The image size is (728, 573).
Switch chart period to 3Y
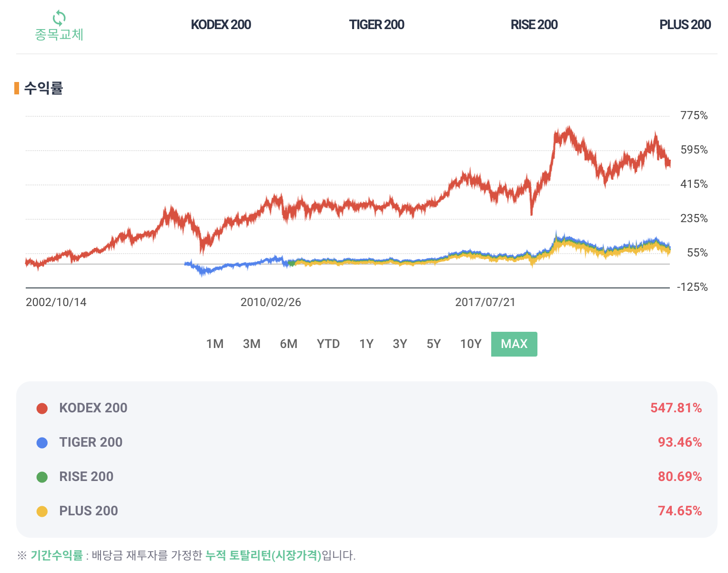(400, 344)
